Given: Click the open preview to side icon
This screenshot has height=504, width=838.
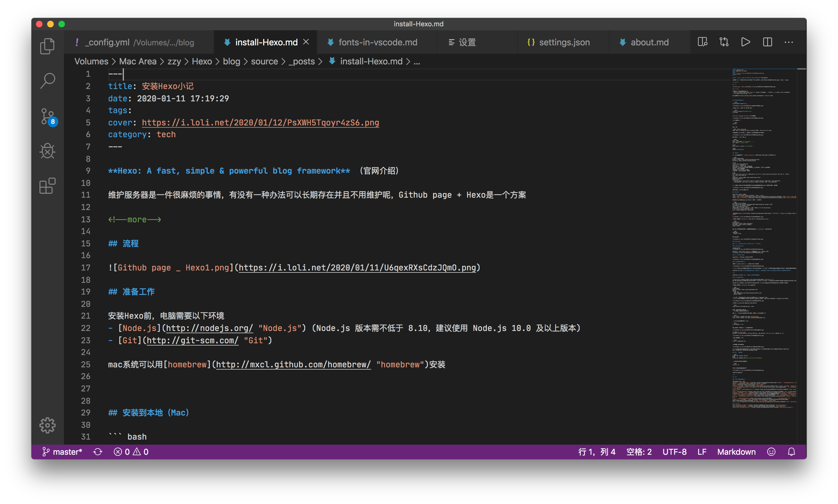Looking at the screenshot, I should tap(702, 42).
